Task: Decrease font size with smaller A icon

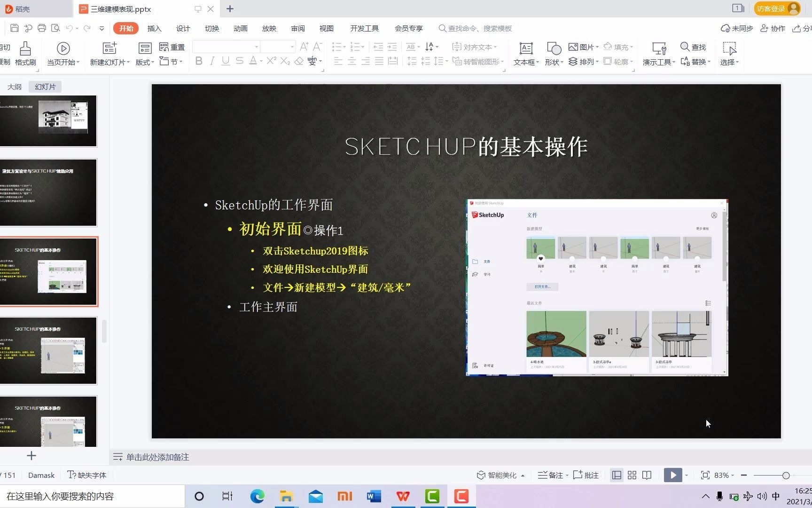Action: [x=317, y=47]
